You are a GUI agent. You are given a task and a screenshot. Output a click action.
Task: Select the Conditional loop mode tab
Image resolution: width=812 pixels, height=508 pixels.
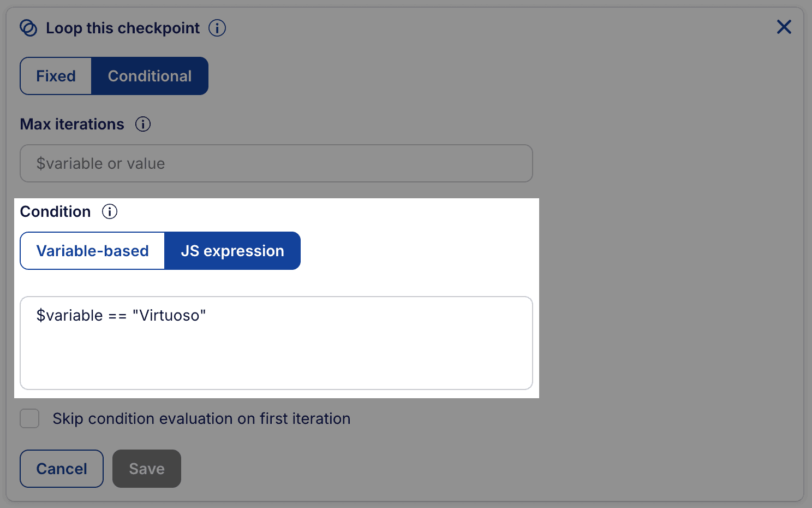pos(150,76)
